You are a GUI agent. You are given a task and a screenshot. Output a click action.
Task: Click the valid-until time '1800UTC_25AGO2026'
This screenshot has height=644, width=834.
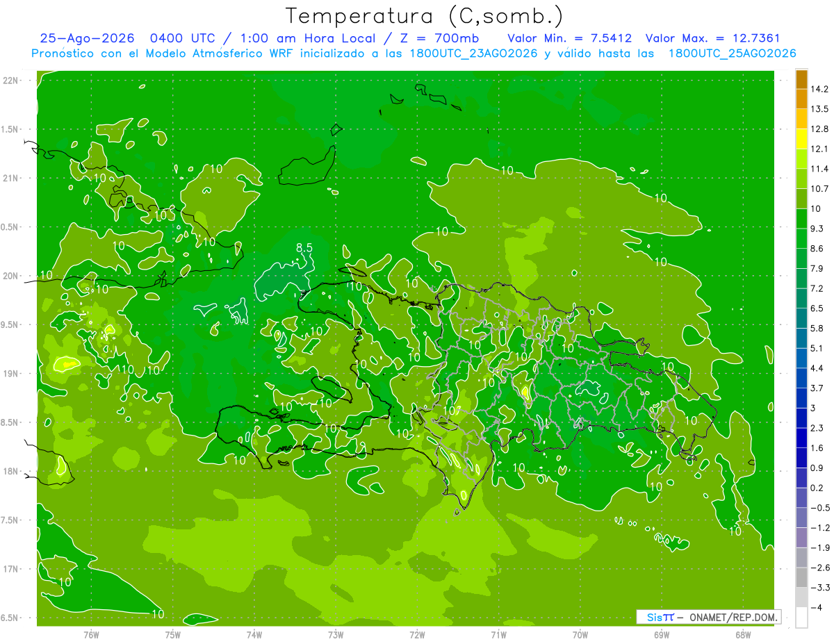[732, 53]
